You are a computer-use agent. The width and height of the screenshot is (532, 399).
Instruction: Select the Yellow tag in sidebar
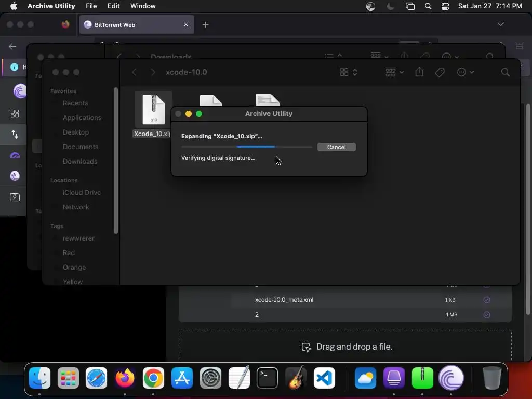click(72, 282)
